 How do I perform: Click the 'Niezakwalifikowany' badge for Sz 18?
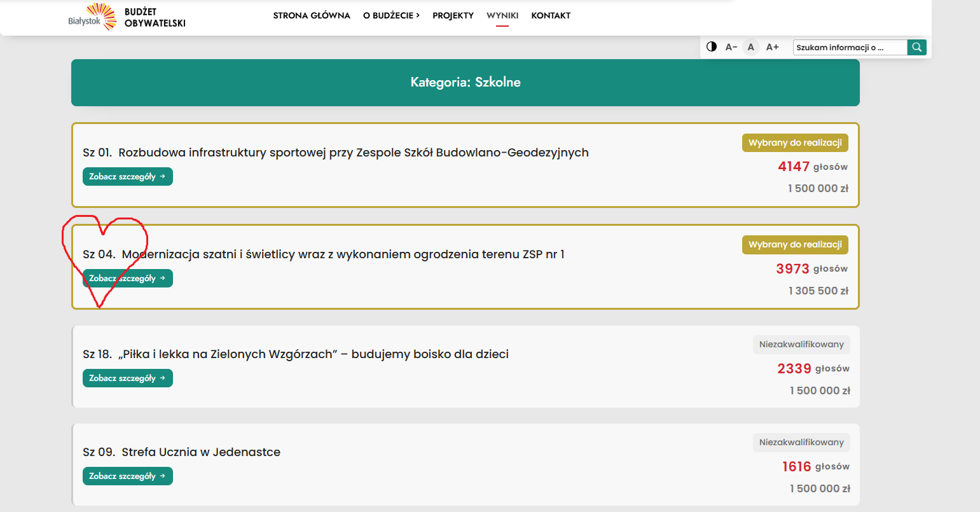click(801, 345)
